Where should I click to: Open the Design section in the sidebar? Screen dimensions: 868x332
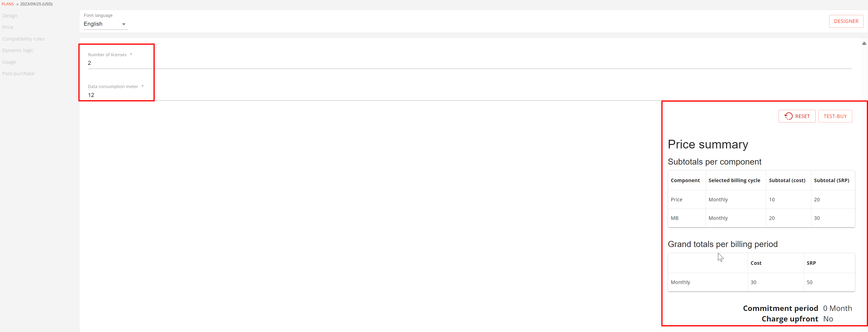tap(10, 15)
